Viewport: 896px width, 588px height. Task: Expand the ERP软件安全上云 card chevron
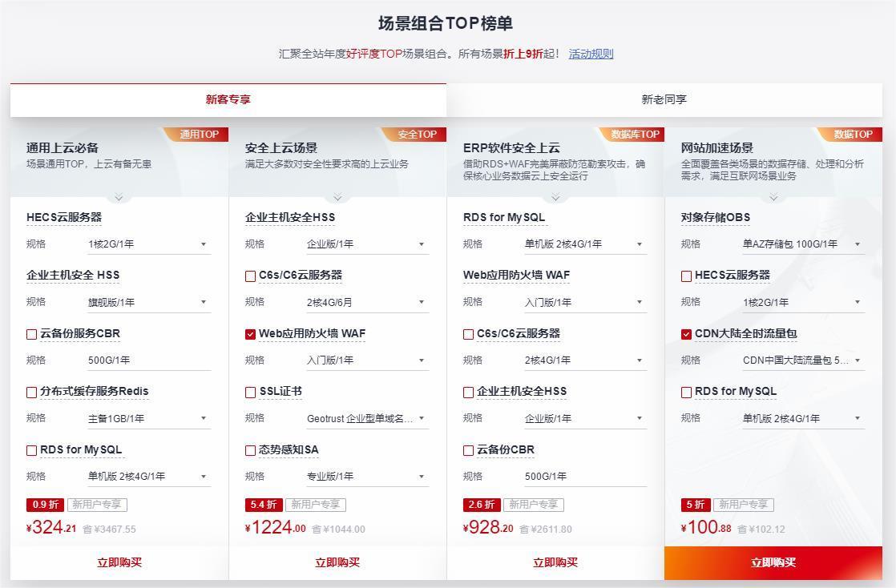[555, 197]
